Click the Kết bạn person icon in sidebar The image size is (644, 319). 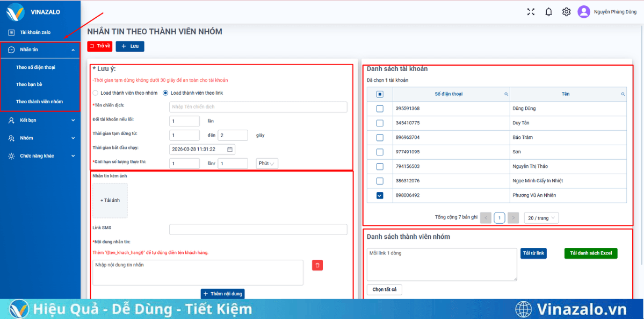12,120
